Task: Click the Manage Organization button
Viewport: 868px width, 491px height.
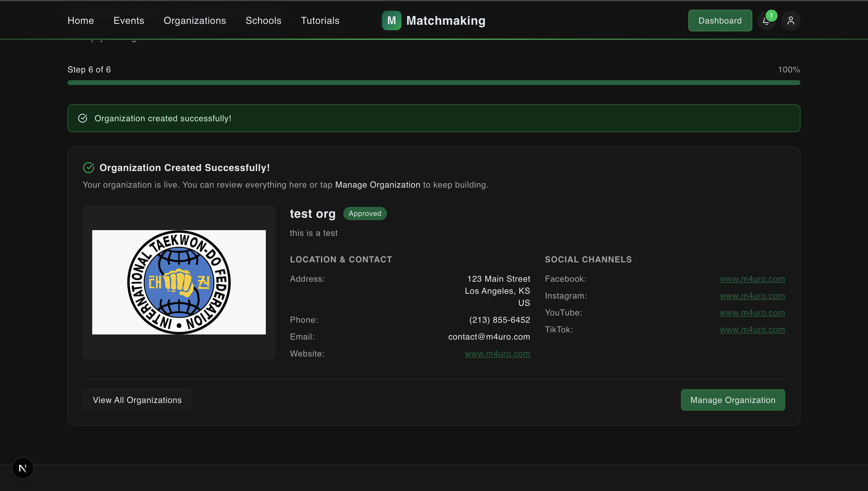Action: click(733, 400)
